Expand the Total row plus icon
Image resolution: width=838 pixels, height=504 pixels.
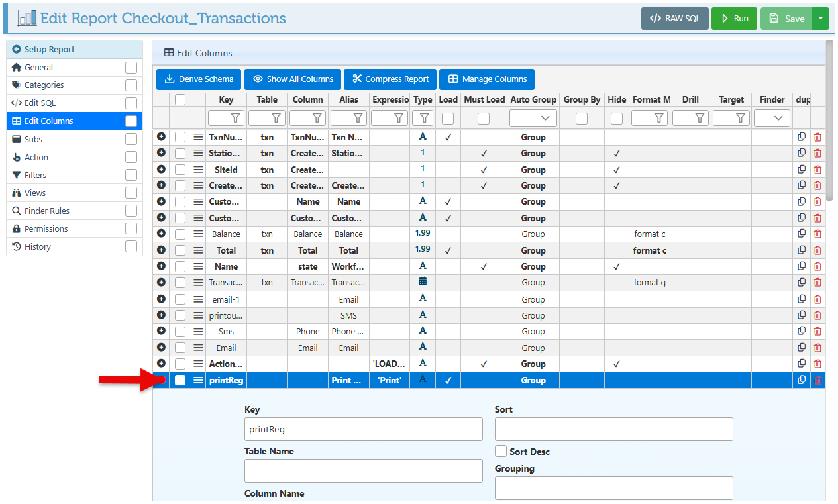tap(161, 250)
